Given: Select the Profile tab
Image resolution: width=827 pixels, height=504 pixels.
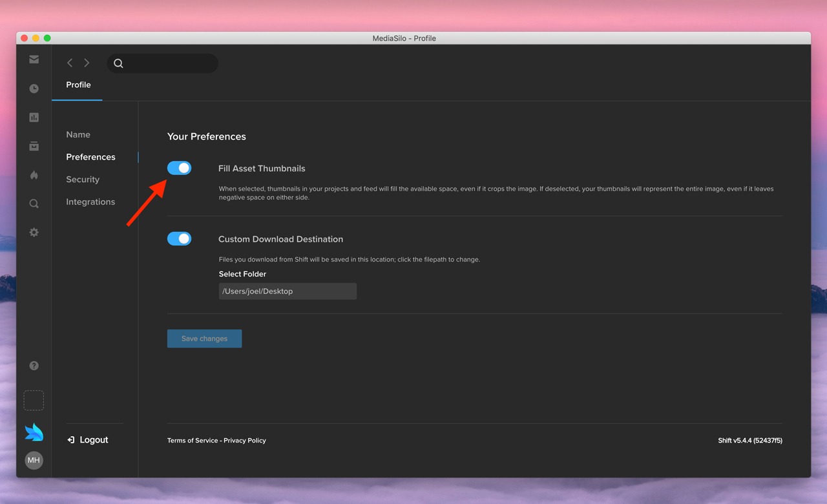Looking at the screenshot, I should click(x=78, y=85).
